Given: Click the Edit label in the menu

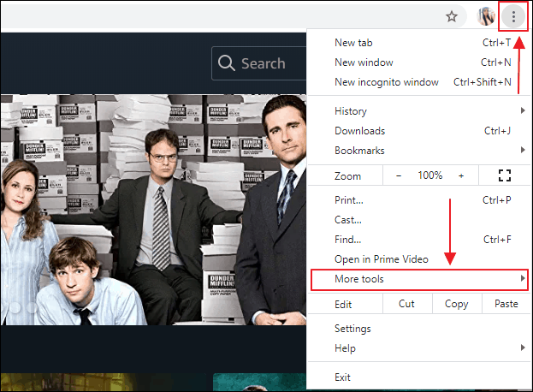Looking at the screenshot, I should coord(343,305).
